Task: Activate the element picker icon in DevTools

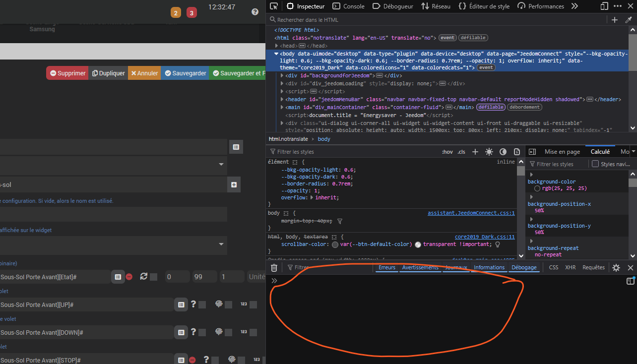Action: tap(274, 6)
